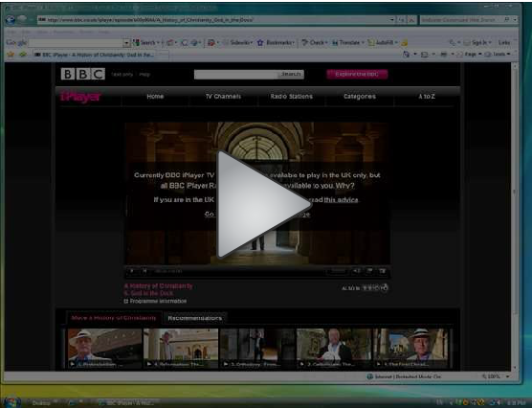The height and width of the screenshot is (408, 532).
Task: Click the page vertical scrollbar
Action: (x=515, y=216)
